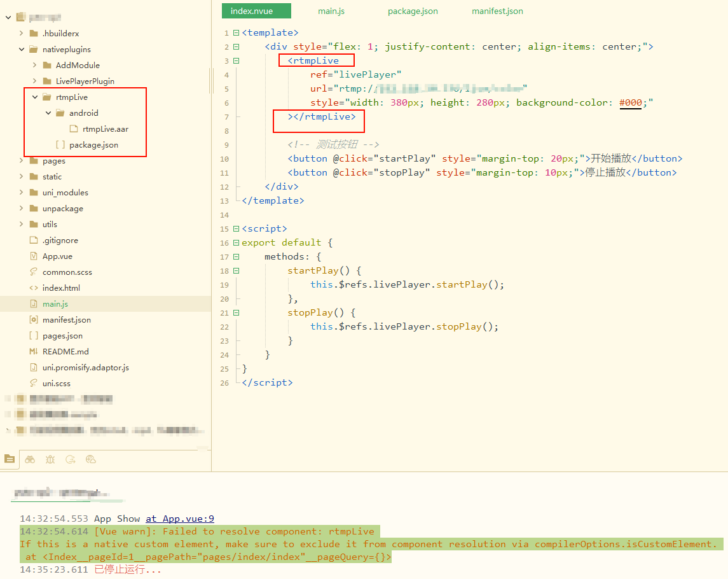Click the App.vue file icon
728x579 pixels.
click(34, 256)
